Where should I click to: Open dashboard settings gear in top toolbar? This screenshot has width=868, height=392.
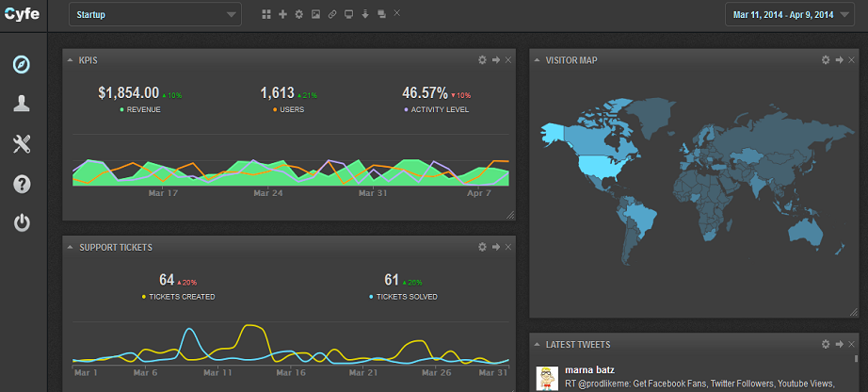[x=299, y=14]
